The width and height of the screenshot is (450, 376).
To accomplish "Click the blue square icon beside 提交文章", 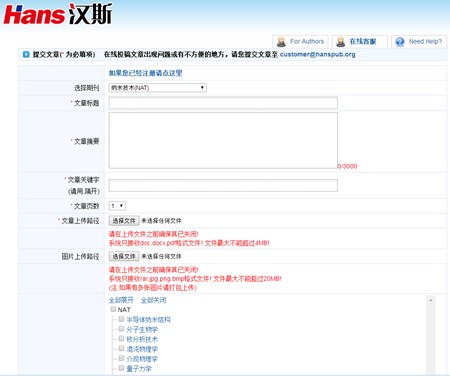I will coord(26,54).
